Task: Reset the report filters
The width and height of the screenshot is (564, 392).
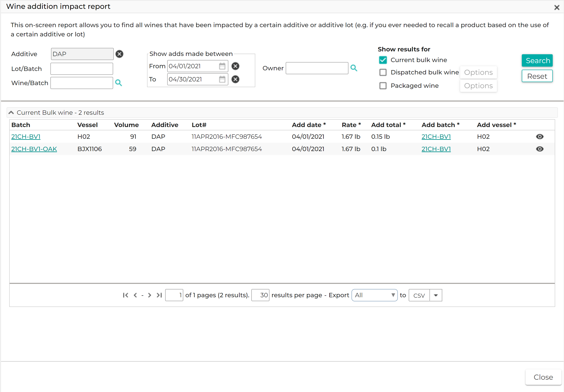Action: (x=537, y=76)
